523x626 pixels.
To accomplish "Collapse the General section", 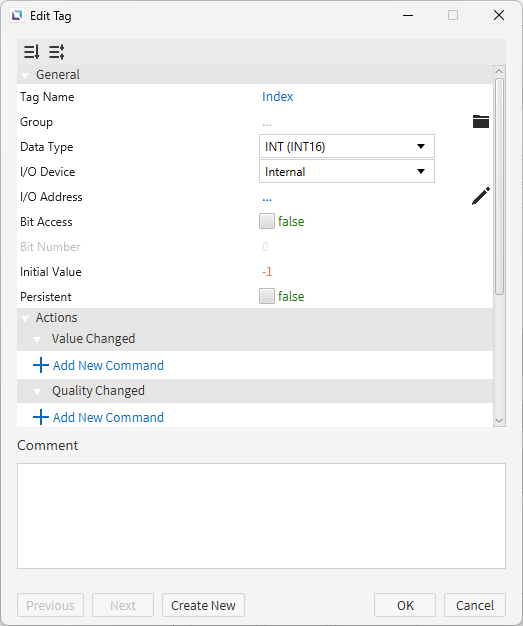I will (x=25, y=75).
